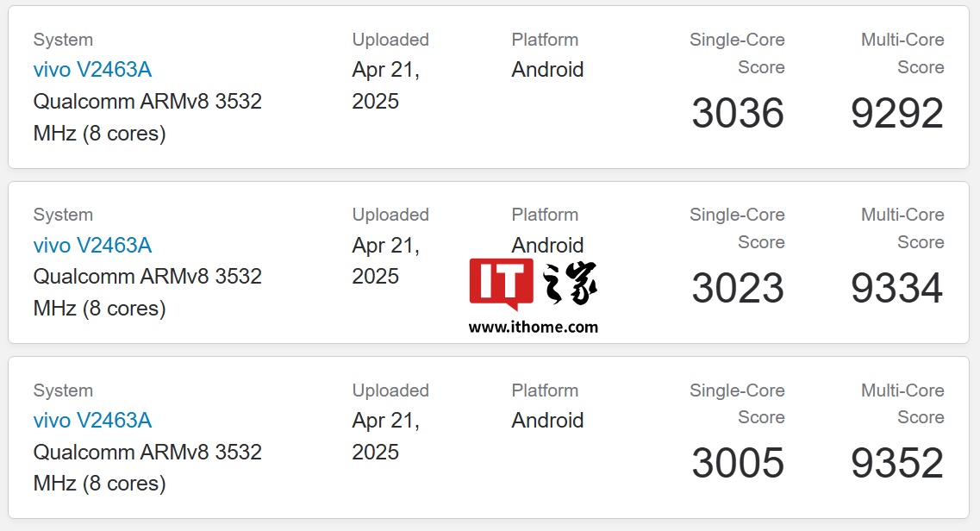Image resolution: width=980 pixels, height=531 pixels.
Task: Click the single-core score 3023
Action: coord(738,289)
